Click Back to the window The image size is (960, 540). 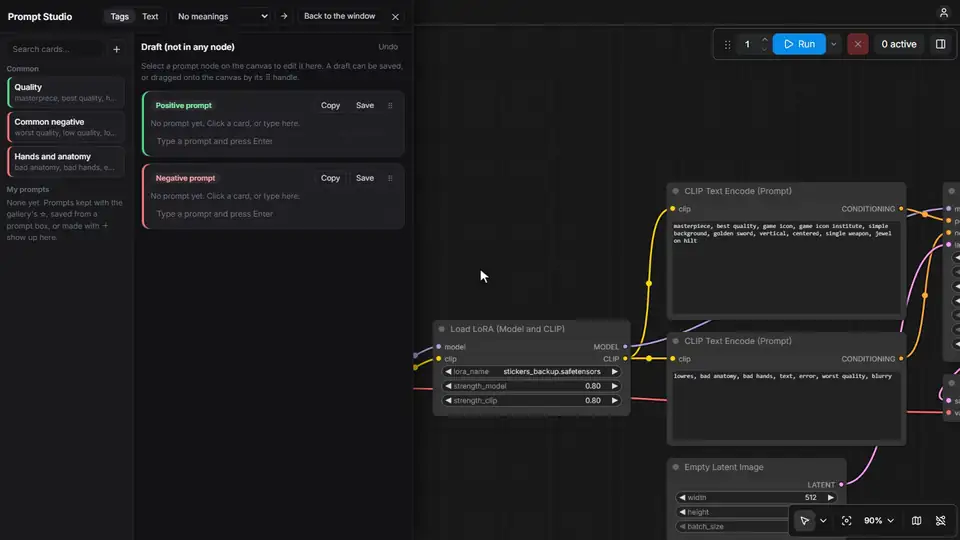339,17
